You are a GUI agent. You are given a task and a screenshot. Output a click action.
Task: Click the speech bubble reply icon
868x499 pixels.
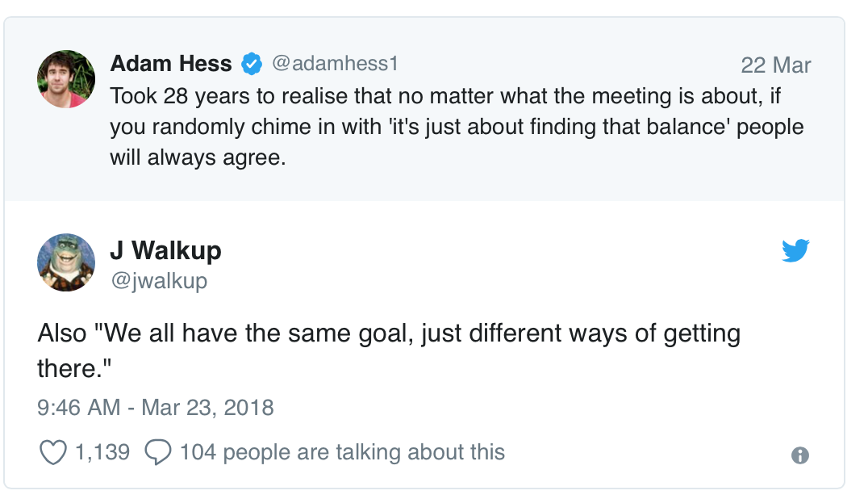point(157,452)
